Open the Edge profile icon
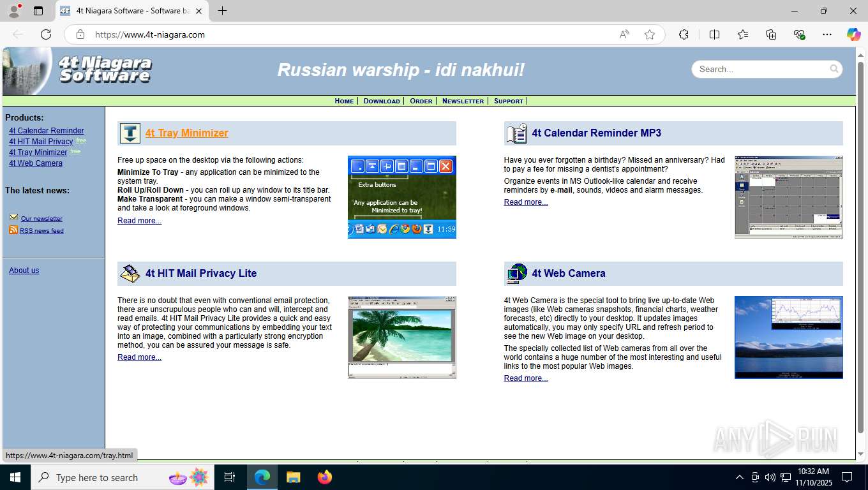 point(14,10)
